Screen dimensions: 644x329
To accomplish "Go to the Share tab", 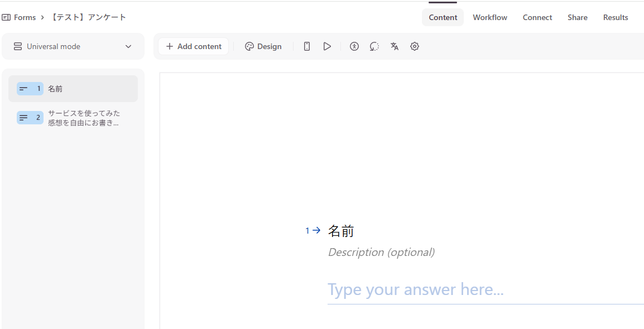I will coord(578,17).
